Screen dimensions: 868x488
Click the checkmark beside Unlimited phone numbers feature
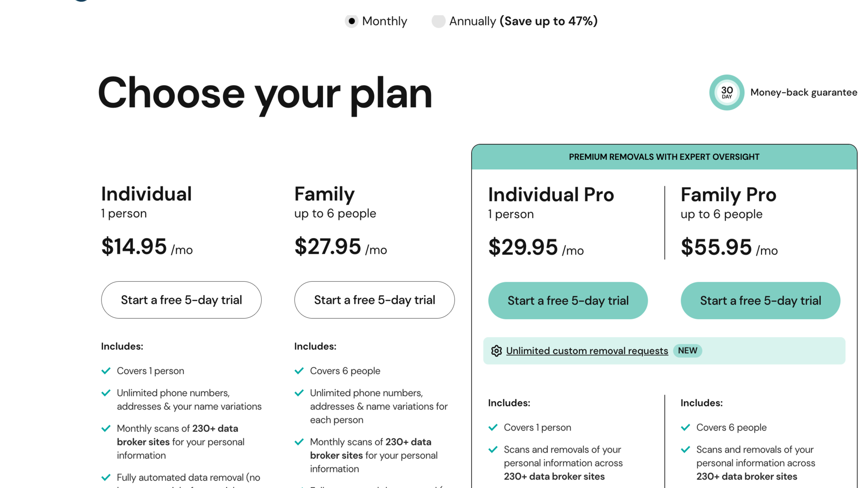coord(106,393)
